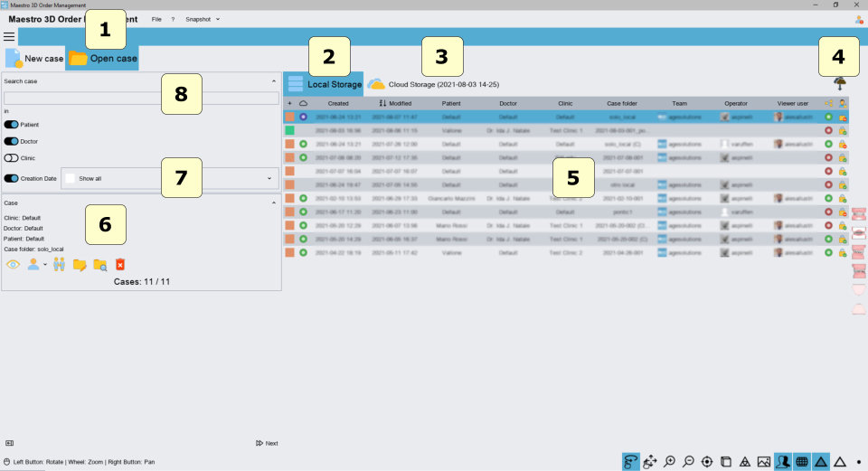Viewport: 868px width, 471px height.
Task: Click into the Search case text field
Action: pos(141,98)
